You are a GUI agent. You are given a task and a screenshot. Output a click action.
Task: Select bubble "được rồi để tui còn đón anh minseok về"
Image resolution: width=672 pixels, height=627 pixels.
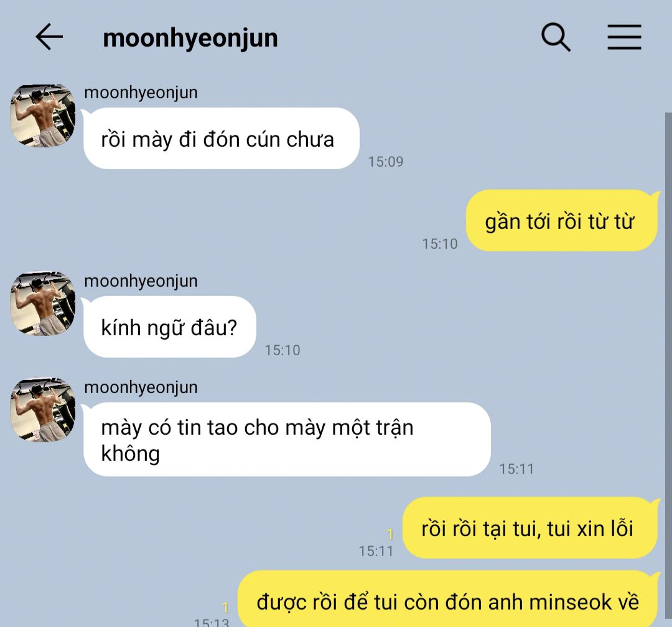click(x=448, y=599)
